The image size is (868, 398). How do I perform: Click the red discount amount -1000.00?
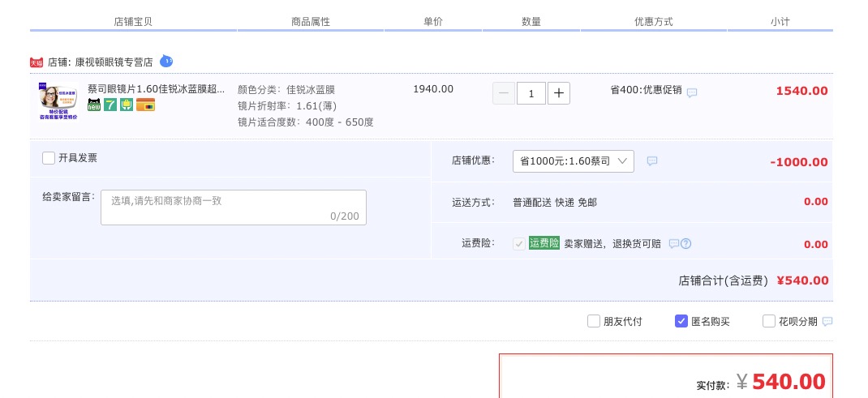[799, 162]
